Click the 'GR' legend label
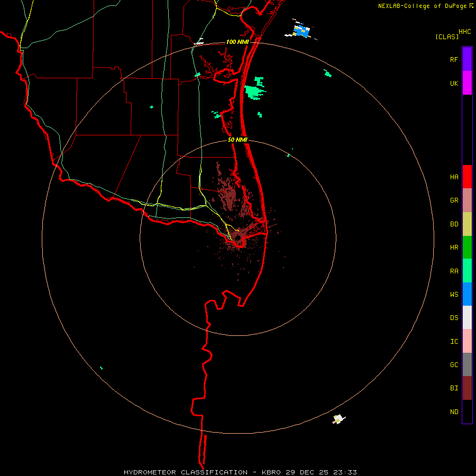This screenshot has height=476, width=476. point(454,200)
